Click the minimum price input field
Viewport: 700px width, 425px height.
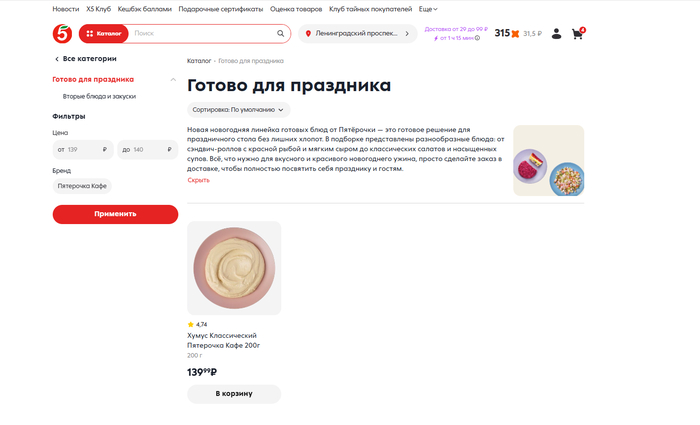click(82, 149)
